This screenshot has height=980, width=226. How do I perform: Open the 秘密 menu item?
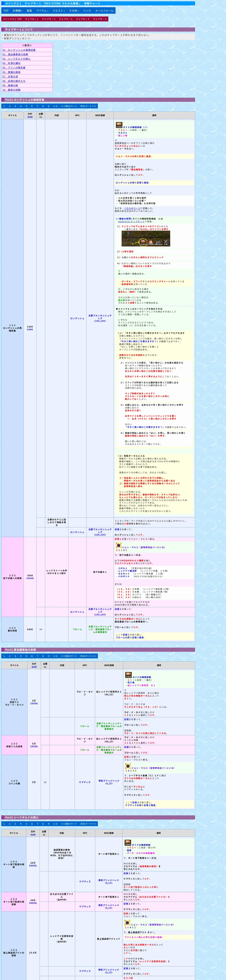(29, 11)
